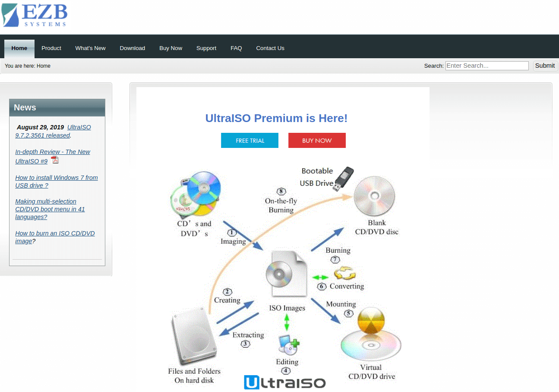Click the 'August 29, 2019' date text

40,127
